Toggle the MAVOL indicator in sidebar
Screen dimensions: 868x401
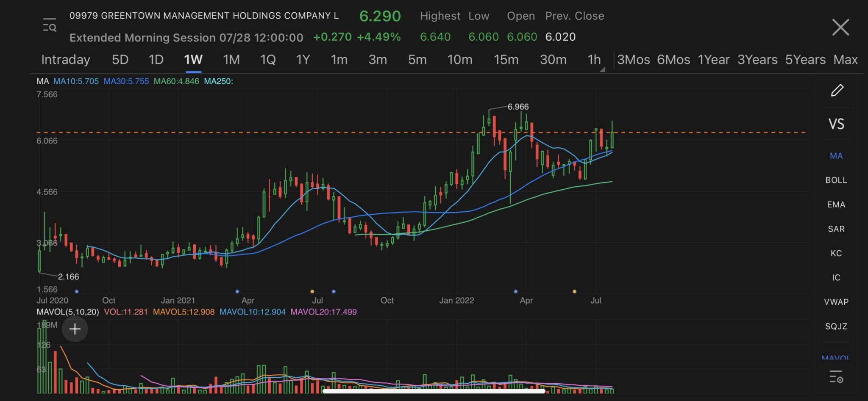[835, 357]
